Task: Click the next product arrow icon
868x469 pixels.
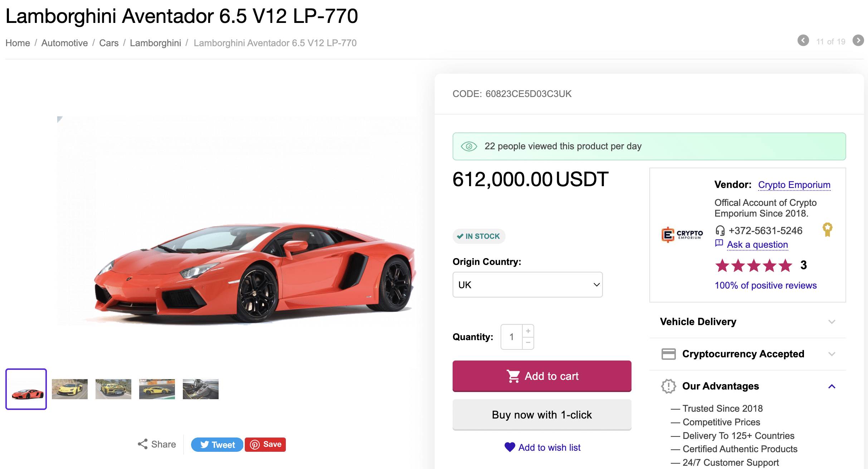Action: pos(858,41)
